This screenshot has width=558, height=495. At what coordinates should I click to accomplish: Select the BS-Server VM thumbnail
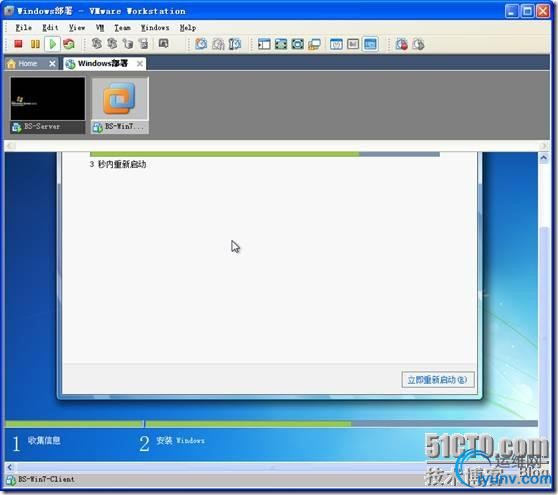[x=48, y=105]
